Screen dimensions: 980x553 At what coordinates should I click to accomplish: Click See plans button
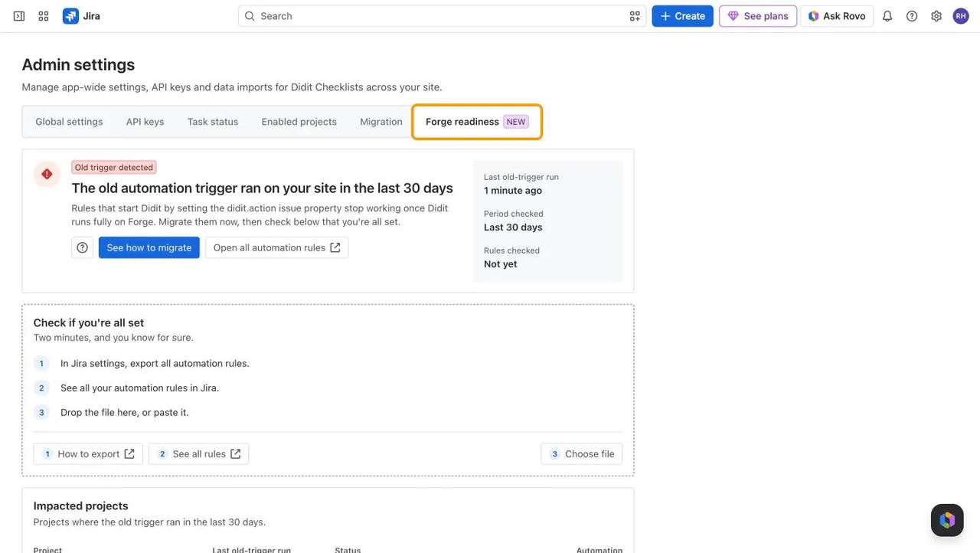pyautogui.click(x=758, y=16)
